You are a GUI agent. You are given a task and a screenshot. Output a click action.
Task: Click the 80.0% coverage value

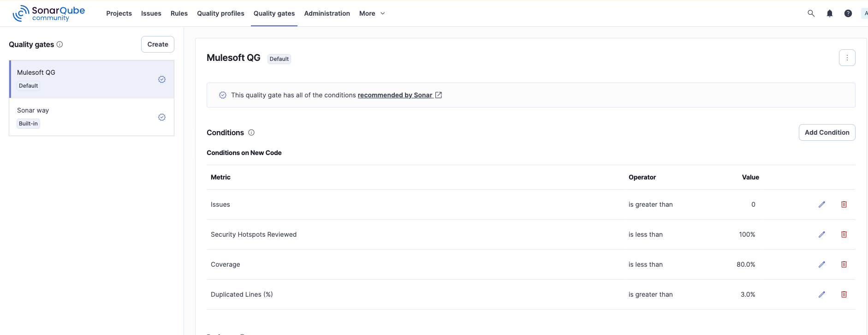746,264
